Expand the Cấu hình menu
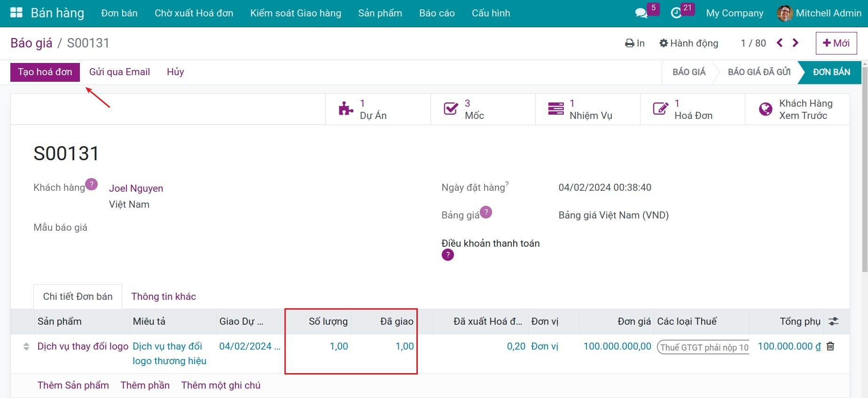 tap(491, 13)
